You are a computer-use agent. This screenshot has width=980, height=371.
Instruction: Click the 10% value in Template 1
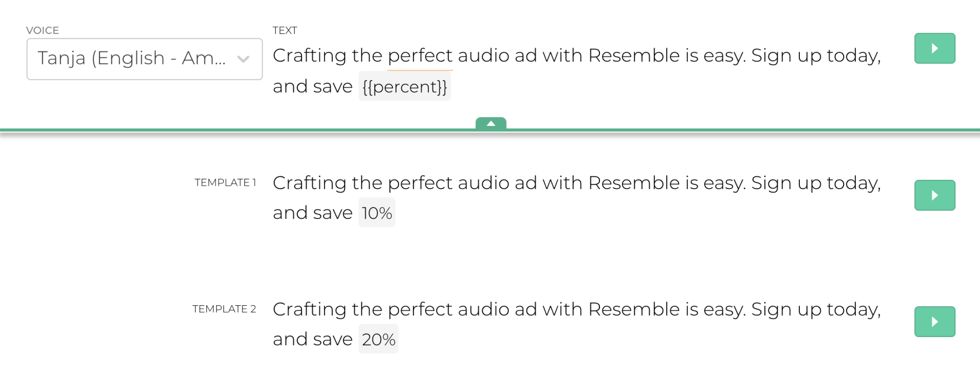(x=377, y=213)
